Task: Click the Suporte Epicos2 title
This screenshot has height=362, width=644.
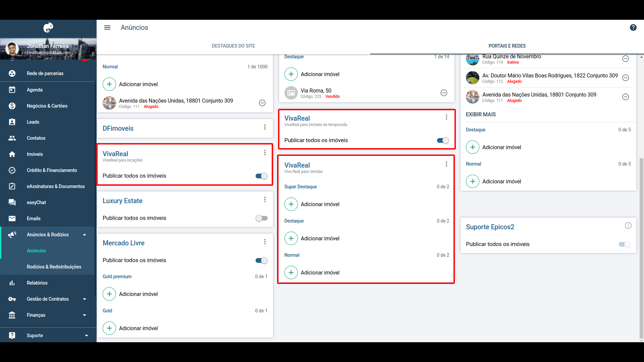Action: pos(490,227)
